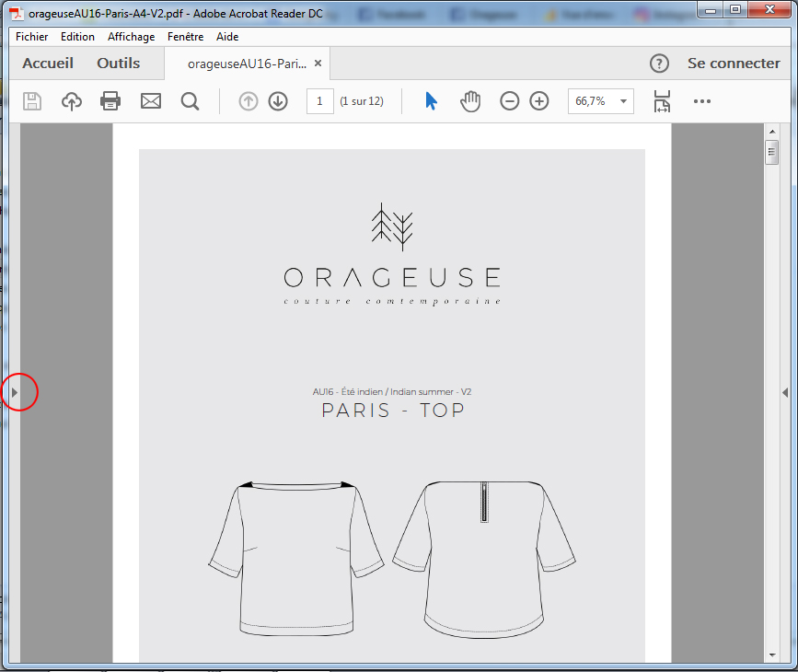Click the page number input field
Image resolution: width=798 pixels, height=672 pixels.
click(x=319, y=101)
